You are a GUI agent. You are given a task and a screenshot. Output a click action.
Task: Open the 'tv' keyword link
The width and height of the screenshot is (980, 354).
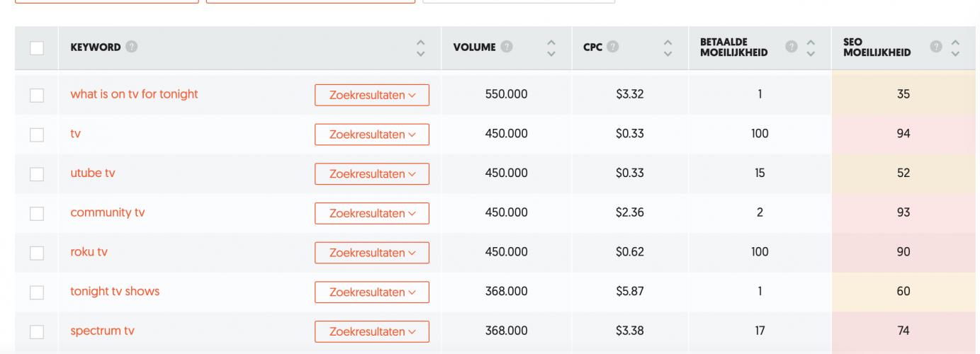click(x=75, y=134)
